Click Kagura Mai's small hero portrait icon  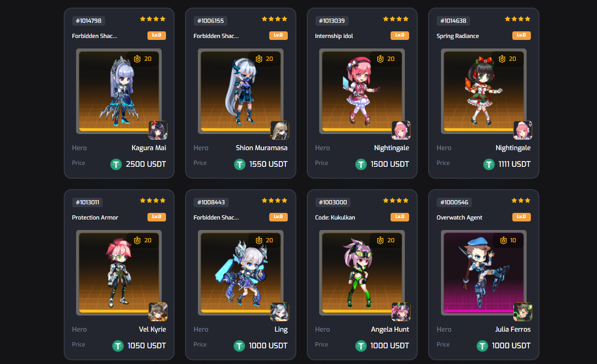click(158, 130)
